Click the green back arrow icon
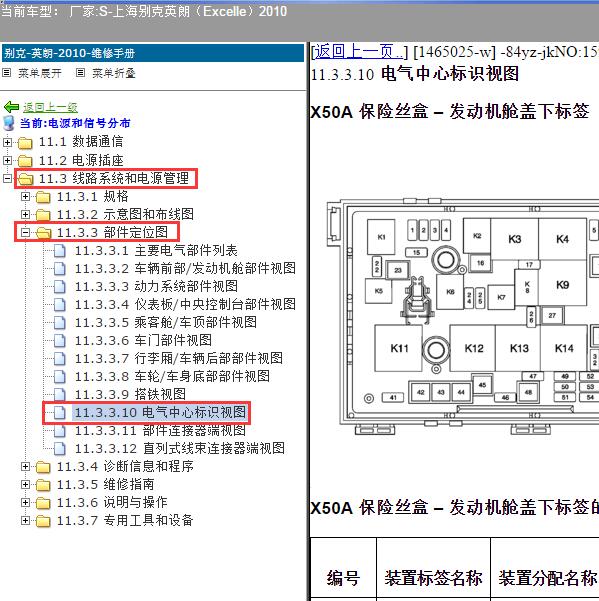Viewport: 599px width, 601px height. (11, 107)
